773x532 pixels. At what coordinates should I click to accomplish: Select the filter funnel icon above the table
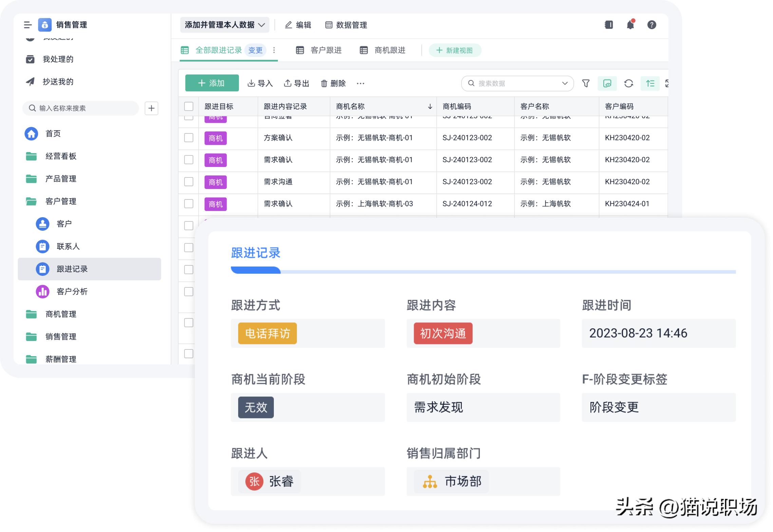[x=586, y=83]
